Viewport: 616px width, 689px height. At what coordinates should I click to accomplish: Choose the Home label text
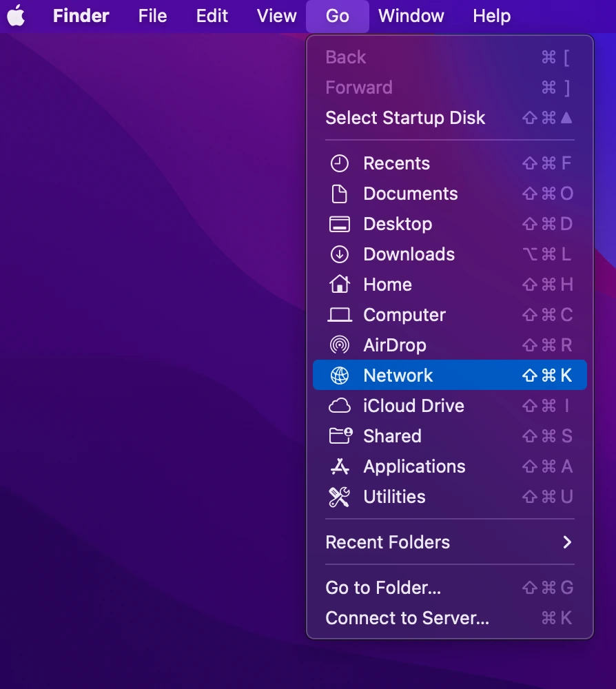[x=387, y=285]
